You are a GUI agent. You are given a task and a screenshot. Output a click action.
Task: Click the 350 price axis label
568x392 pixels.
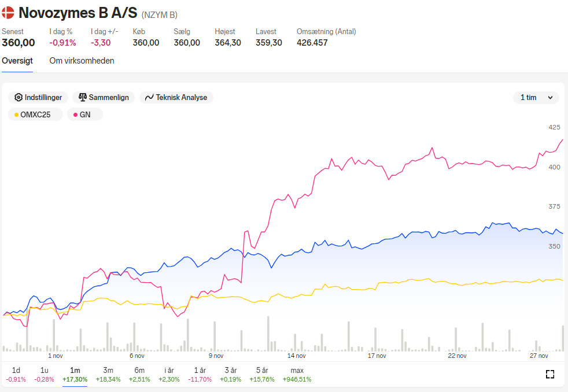554,246
